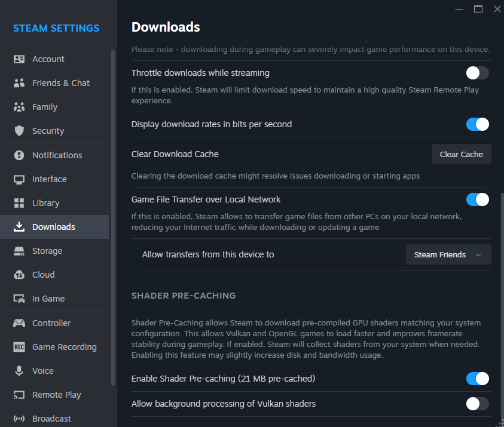Minimize the Steam Settings window

[x=459, y=9]
